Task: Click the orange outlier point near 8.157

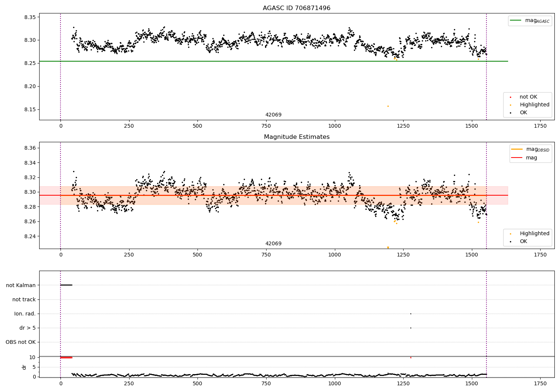Action: point(388,106)
